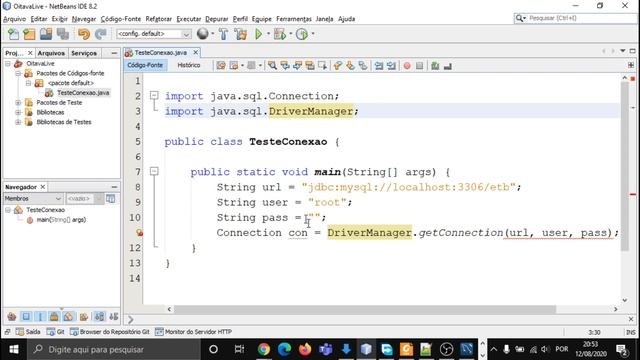
Task: Collapse the OitavaLive project node
Action: coord(8,64)
